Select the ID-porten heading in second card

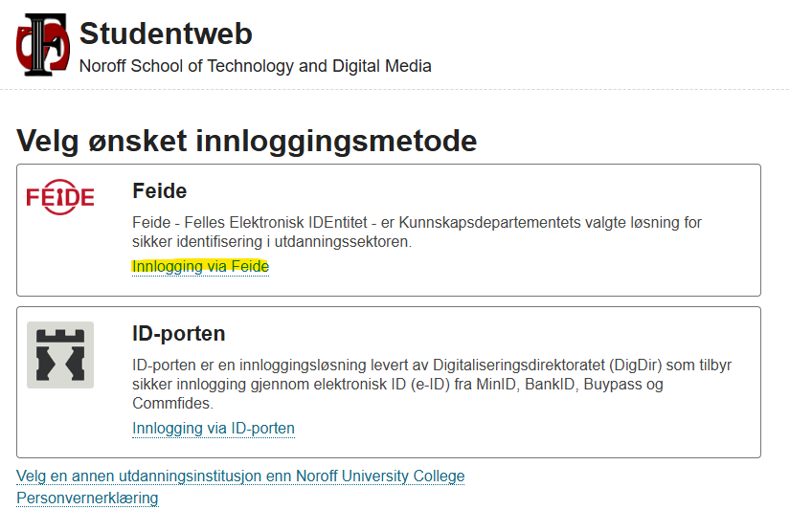179,334
